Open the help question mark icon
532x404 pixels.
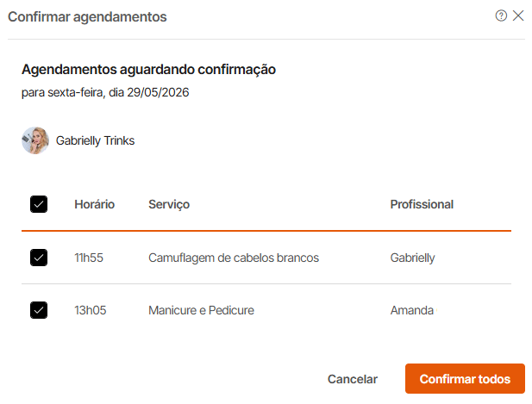click(x=501, y=16)
